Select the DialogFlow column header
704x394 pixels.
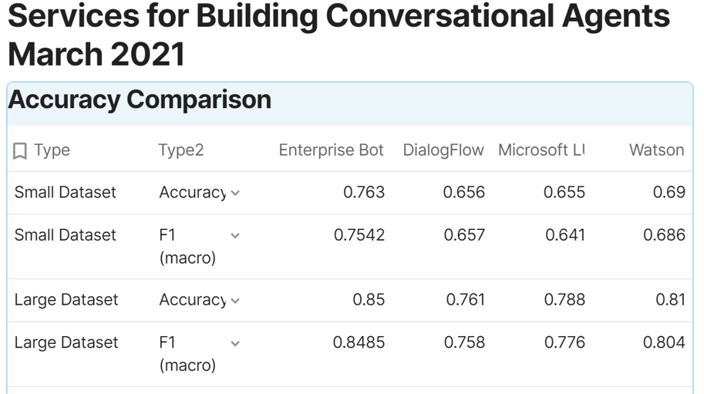443,150
